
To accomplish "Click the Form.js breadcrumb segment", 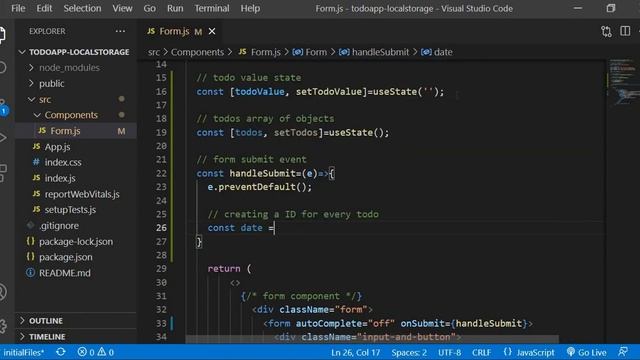I will click(x=260, y=52).
